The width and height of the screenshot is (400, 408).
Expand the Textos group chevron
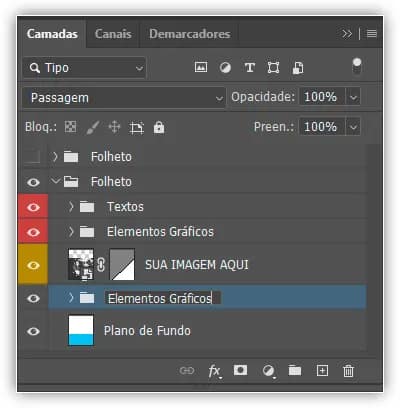(x=71, y=207)
